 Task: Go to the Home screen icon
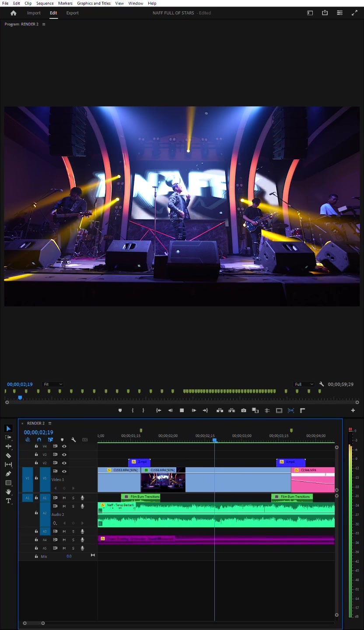14,13
